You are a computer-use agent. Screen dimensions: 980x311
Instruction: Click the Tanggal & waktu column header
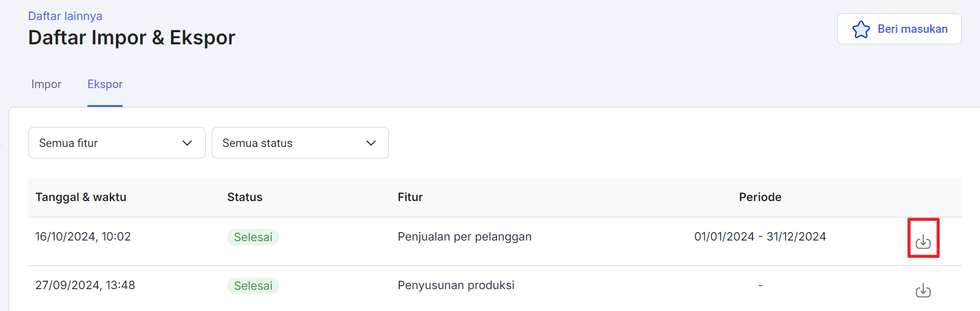coord(81,197)
